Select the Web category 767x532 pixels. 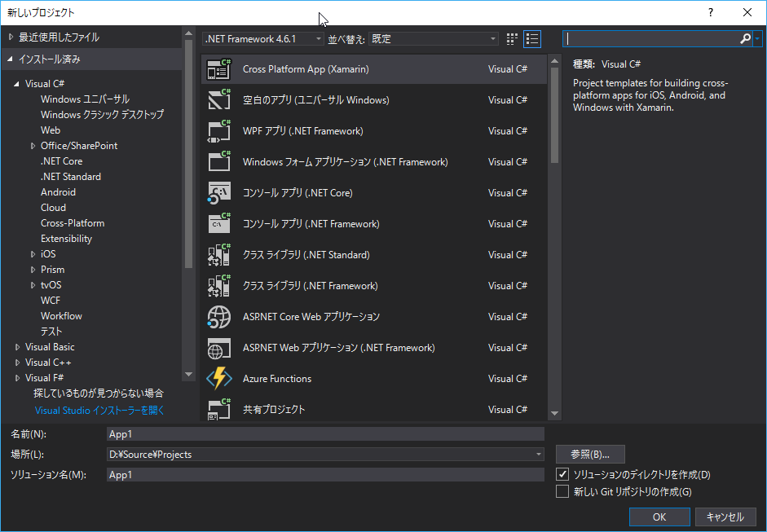coord(51,130)
